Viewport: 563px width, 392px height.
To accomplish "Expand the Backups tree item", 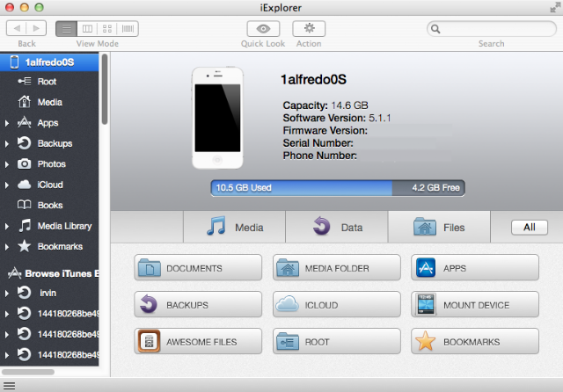I will [x=7, y=143].
